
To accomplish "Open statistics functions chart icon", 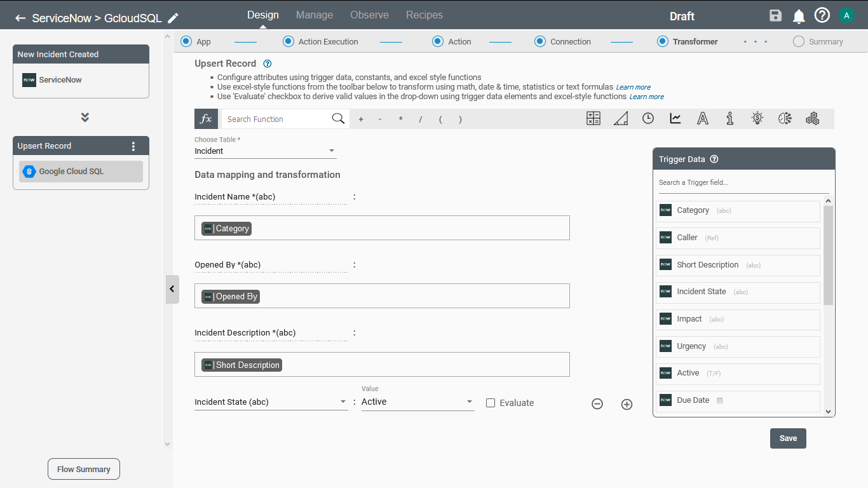I will (675, 118).
